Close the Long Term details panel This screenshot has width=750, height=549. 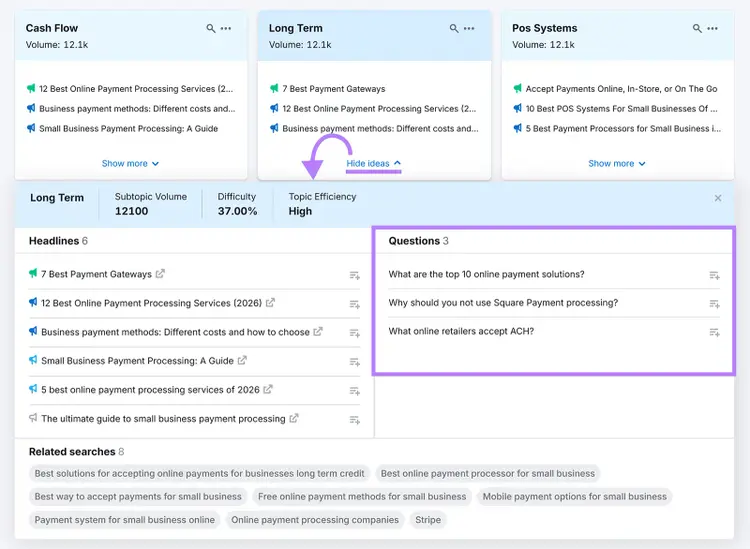(718, 198)
